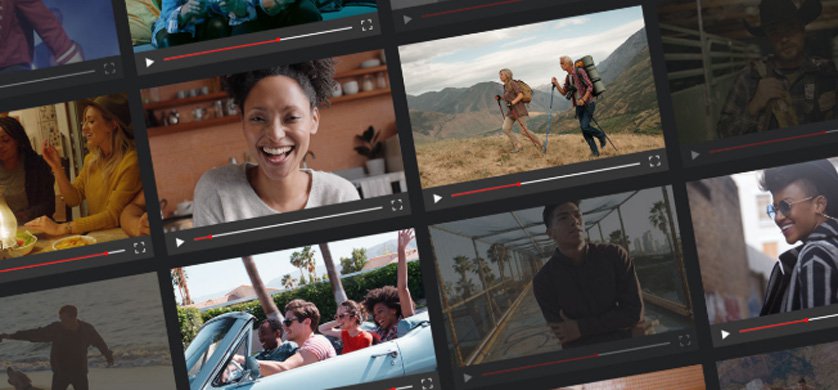The width and height of the screenshot is (838, 390).
Task: Play the blue sofa video at top
Action: pyautogui.click(x=150, y=63)
